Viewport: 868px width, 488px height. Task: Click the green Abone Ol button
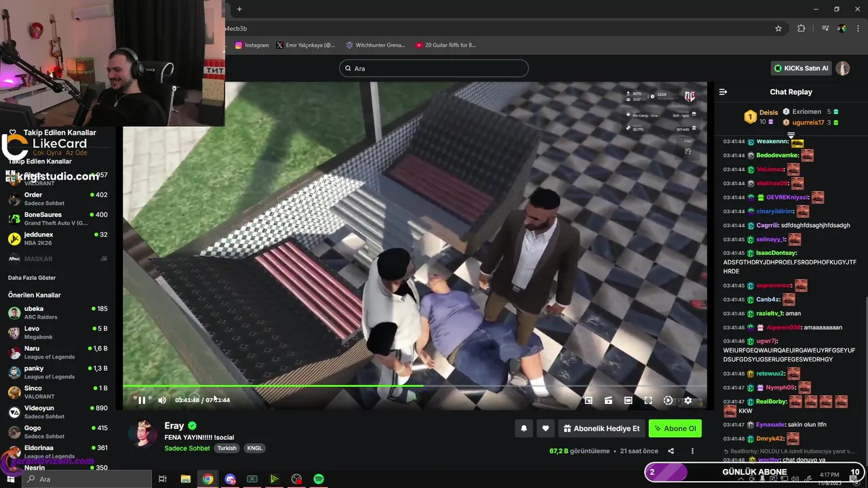tap(675, 428)
